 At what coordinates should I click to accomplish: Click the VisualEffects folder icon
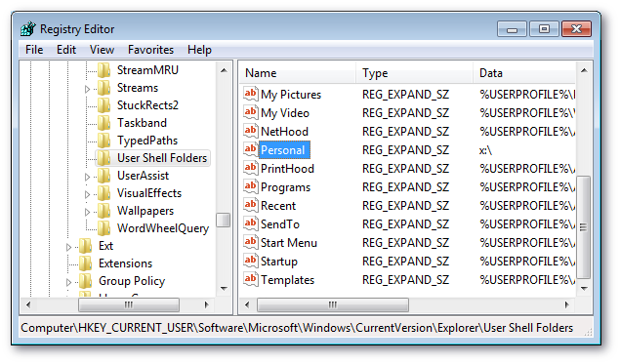pos(104,193)
